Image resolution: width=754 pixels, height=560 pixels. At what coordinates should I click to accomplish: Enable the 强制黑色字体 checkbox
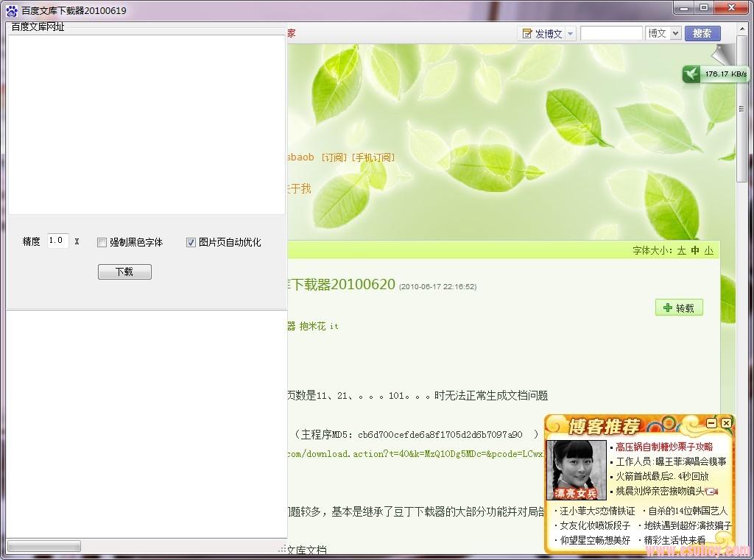click(x=102, y=242)
